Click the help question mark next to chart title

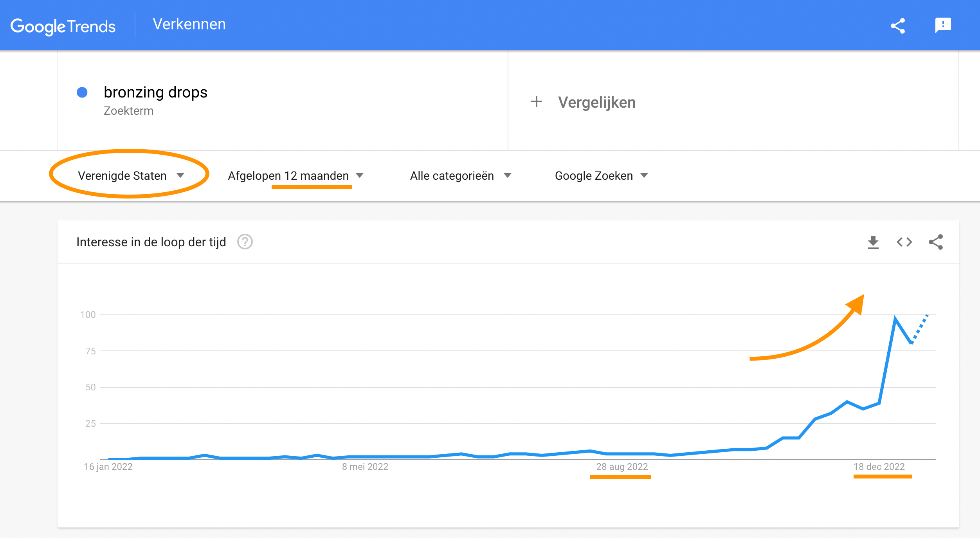pos(245,242)
